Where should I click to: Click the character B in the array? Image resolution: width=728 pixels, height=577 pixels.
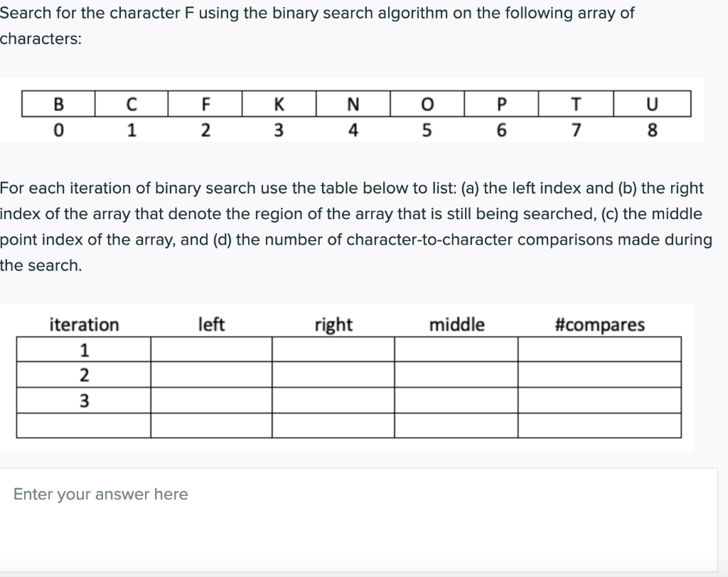tap(58, 104)
